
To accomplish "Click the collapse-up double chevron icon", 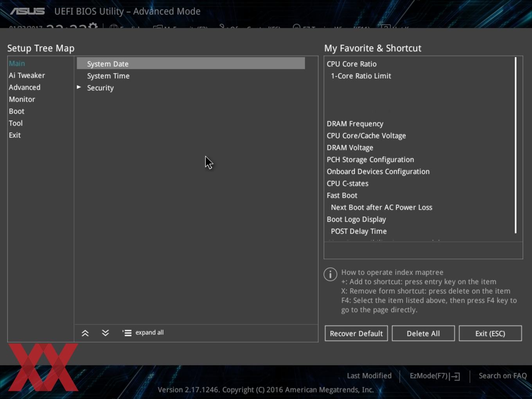I will tap(85, 333).
